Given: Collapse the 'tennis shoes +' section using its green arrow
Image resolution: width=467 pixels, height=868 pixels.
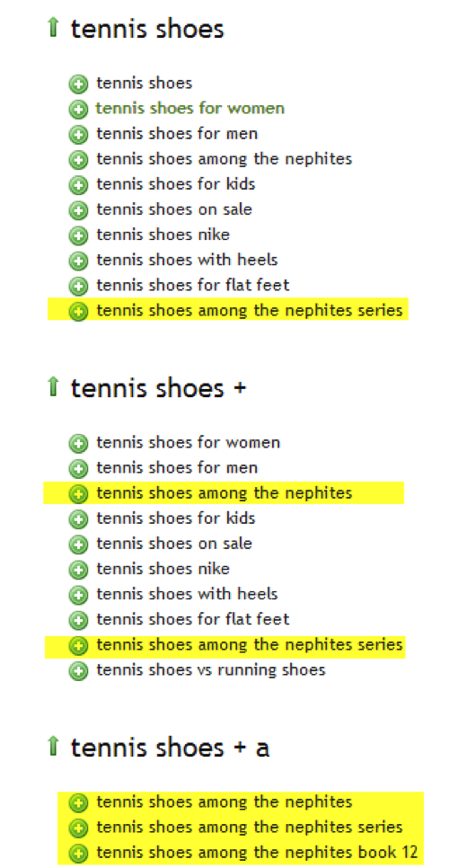Looking at the screenshot, I should pos(53,386).
